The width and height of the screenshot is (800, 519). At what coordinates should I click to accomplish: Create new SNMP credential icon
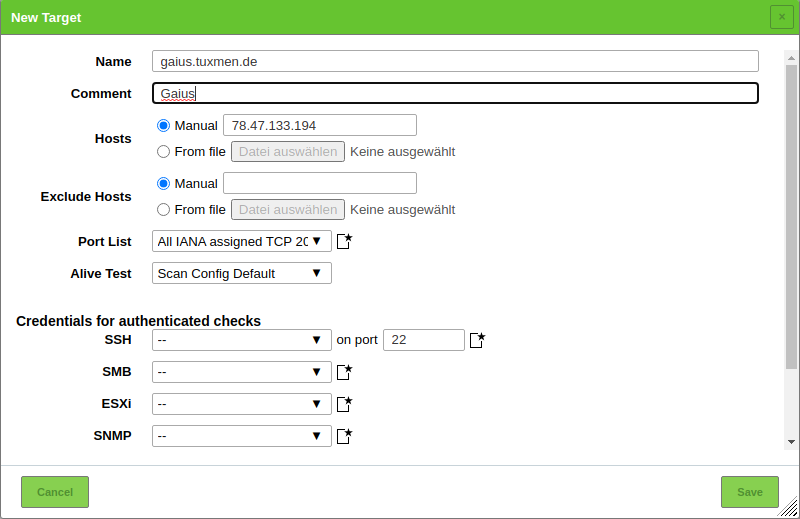click(x=344, y=436)
